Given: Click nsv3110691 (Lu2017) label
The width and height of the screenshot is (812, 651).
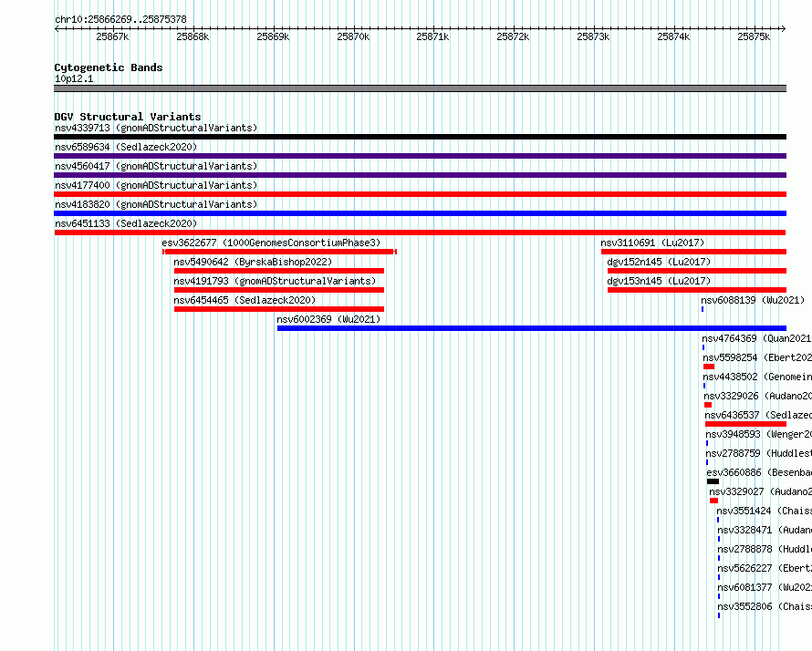Looking at the screenshot, I should [x=652, y=243].
